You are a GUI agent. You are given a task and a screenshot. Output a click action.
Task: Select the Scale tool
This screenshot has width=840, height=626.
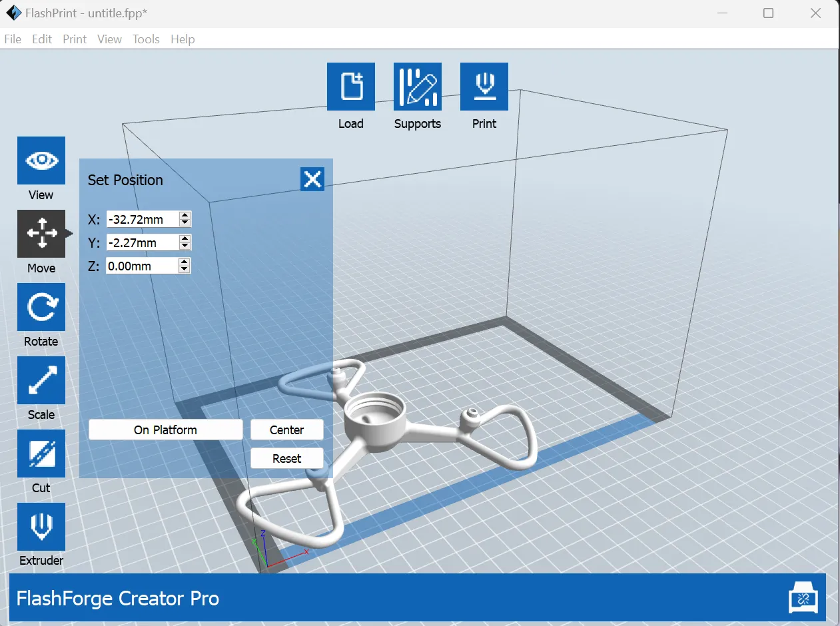(x=41, y=380)
